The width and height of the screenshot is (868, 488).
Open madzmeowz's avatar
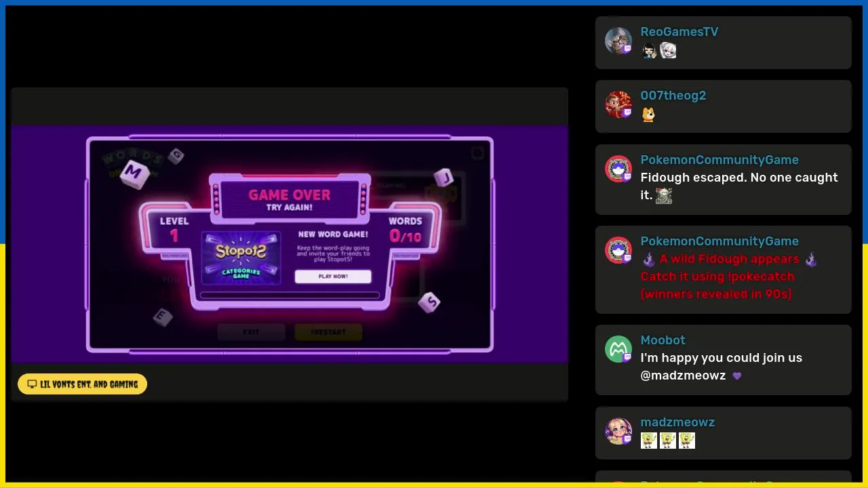coord(618,431)
